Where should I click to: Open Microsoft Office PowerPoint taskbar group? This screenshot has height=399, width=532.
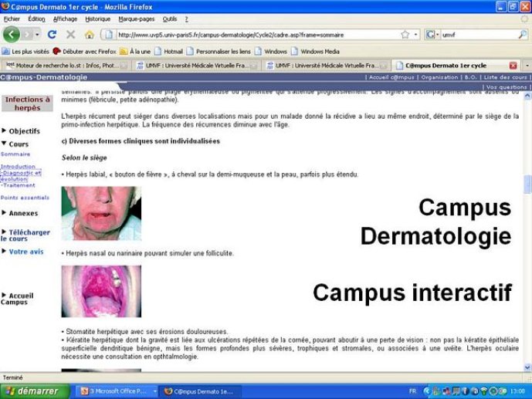[118, 391]
